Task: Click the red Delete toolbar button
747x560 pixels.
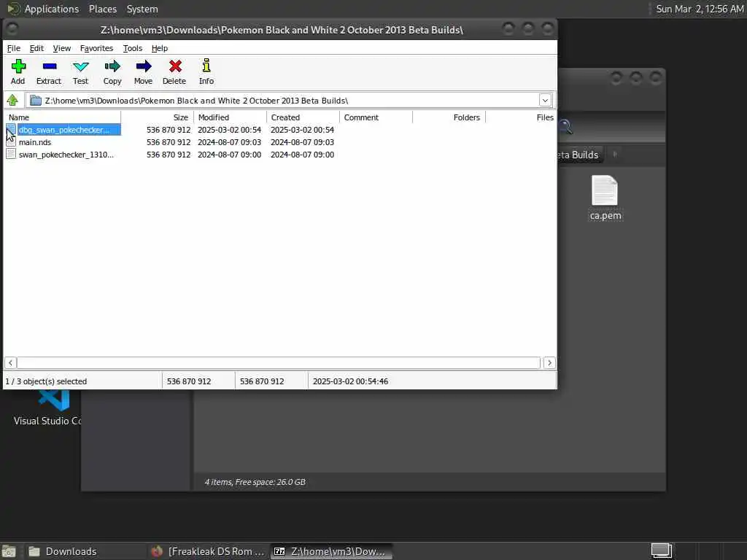Action: click(x=174, y=72)
